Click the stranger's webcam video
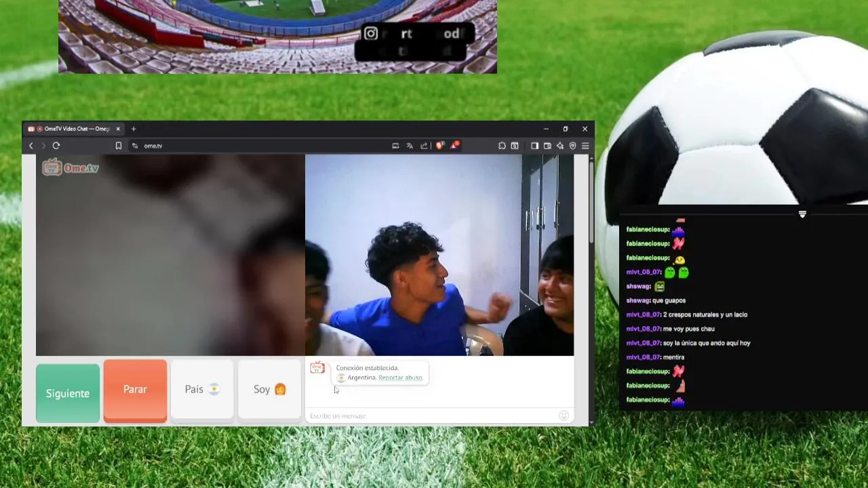The image size is (868, 488). 439,255
